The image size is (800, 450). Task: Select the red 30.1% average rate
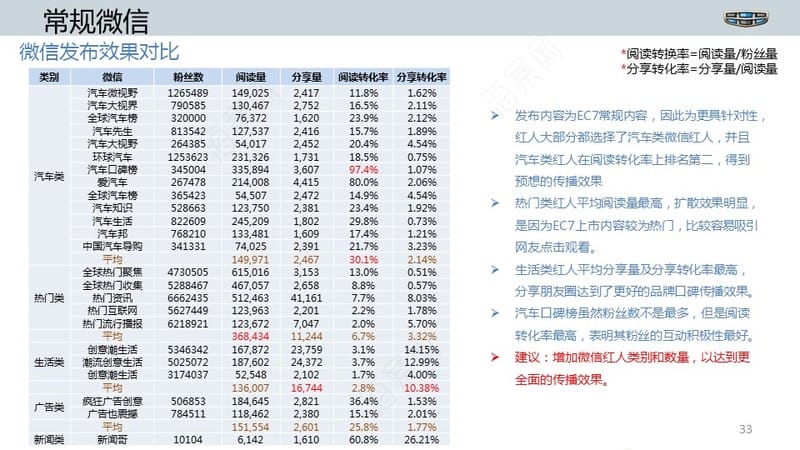coord(363,260)
